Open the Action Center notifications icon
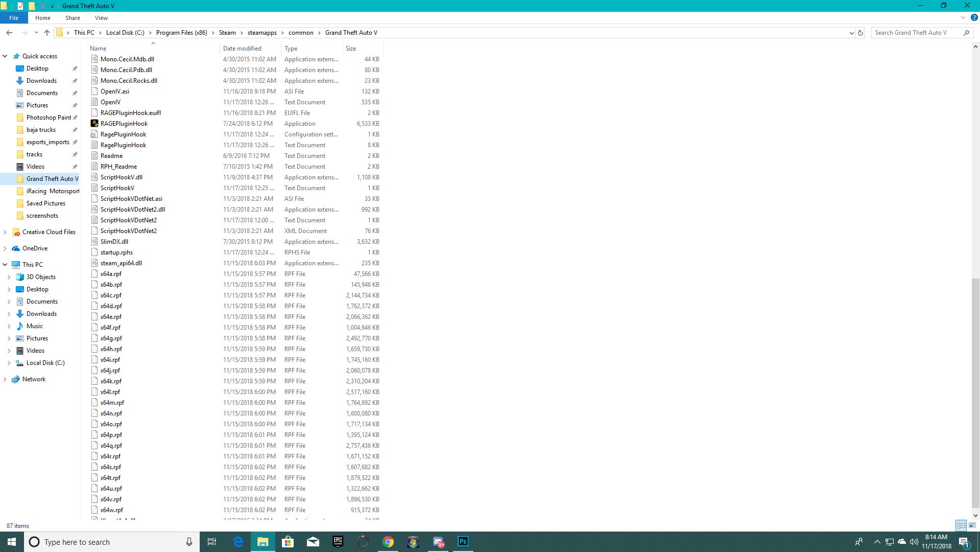 pos(964,542)
